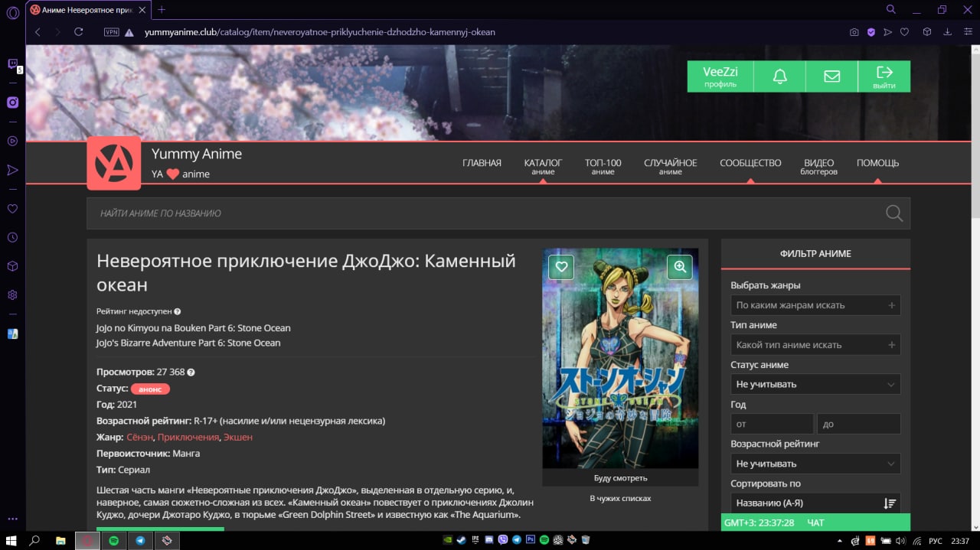Open the ПОМОЩЬ menu
Image resolution: width=980 pixels, height=550 pixels.
(877, 163)
